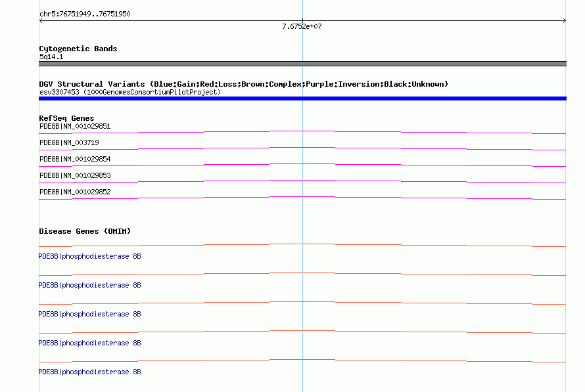Click the chr5:76751949..76751950 coordinate label
The image size is (585, 392).
pyautogui.click(x=85, y=14)
